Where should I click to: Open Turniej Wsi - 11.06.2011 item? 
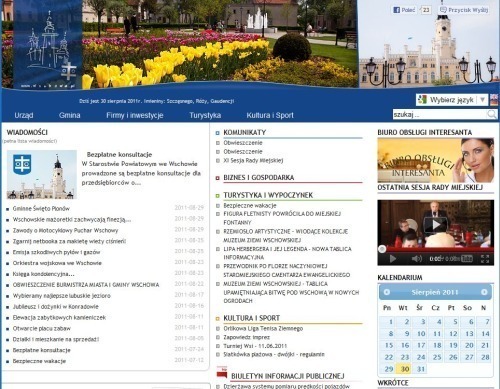pos(255,346)
